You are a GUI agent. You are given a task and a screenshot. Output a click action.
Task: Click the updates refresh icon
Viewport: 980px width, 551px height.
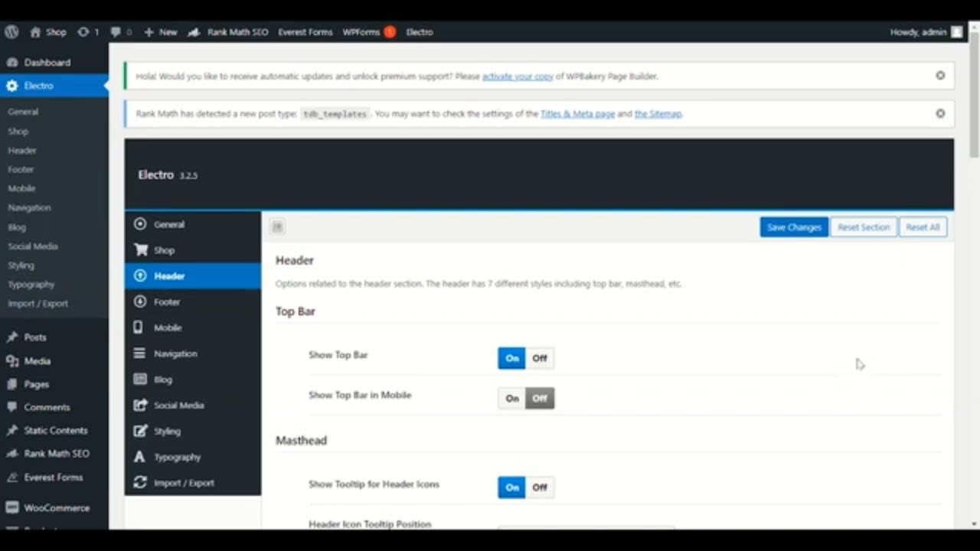pos(83,32)
